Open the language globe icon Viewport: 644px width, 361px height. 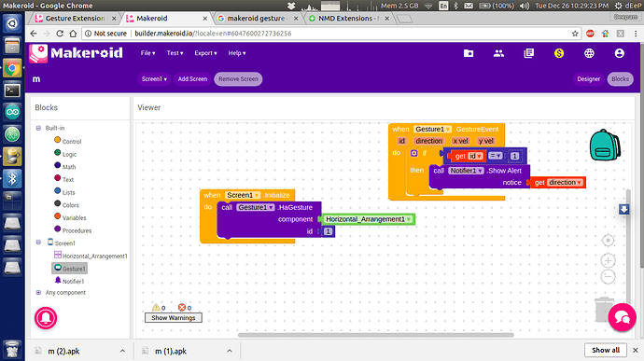coord(589,53)
